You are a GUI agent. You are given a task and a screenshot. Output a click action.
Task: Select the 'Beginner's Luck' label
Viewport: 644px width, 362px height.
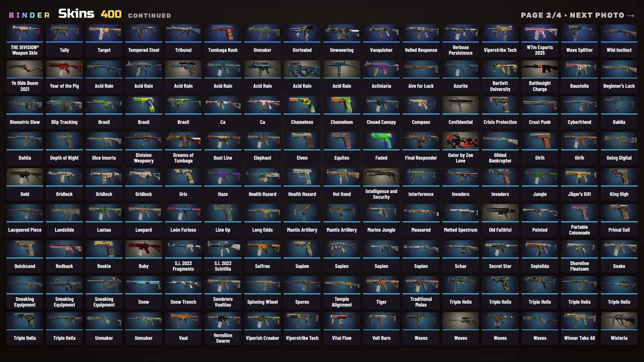pyautogui.click(x=619, y=86)
